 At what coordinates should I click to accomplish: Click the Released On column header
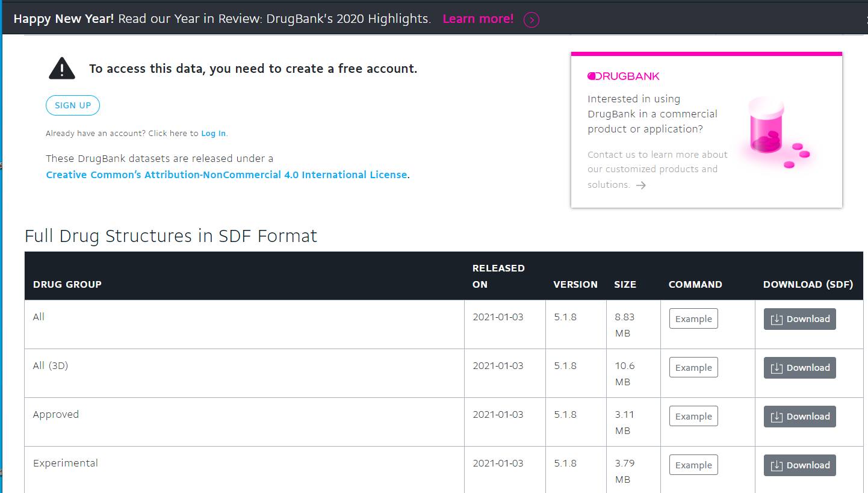tap(498, 276)
